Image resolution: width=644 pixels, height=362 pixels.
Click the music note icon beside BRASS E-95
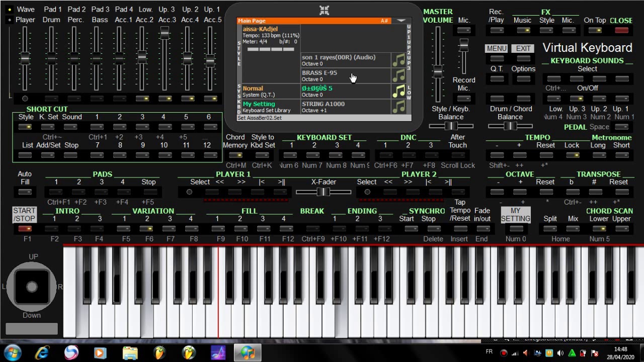[x=398, y=75]
